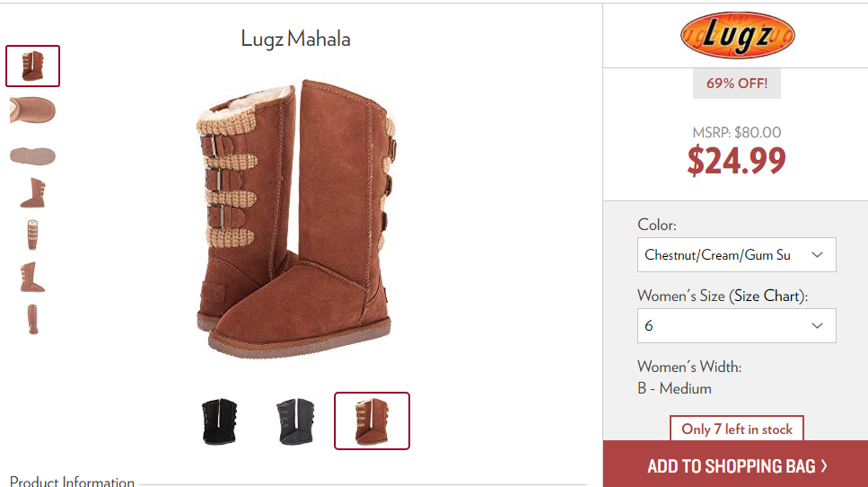This screenshot has height=487, width=868.
Task: Select the chestnut boot color swatch
Action: [x=372, y=421]
